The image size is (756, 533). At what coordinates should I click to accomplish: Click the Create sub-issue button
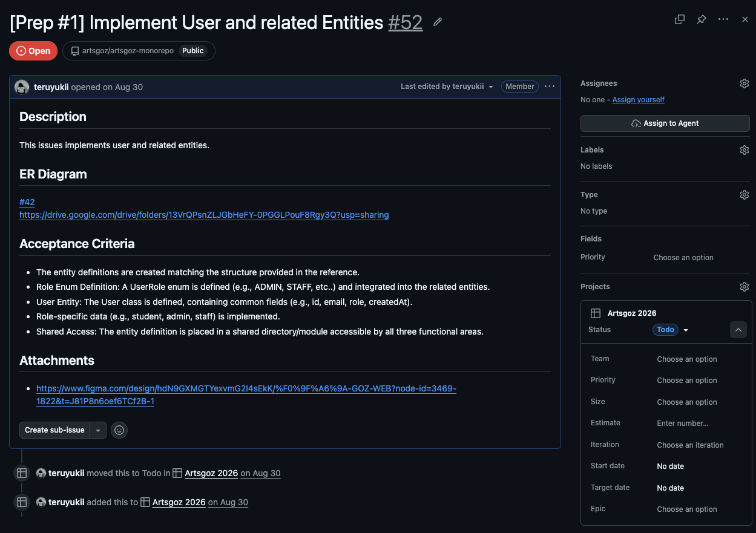point(54,430)
